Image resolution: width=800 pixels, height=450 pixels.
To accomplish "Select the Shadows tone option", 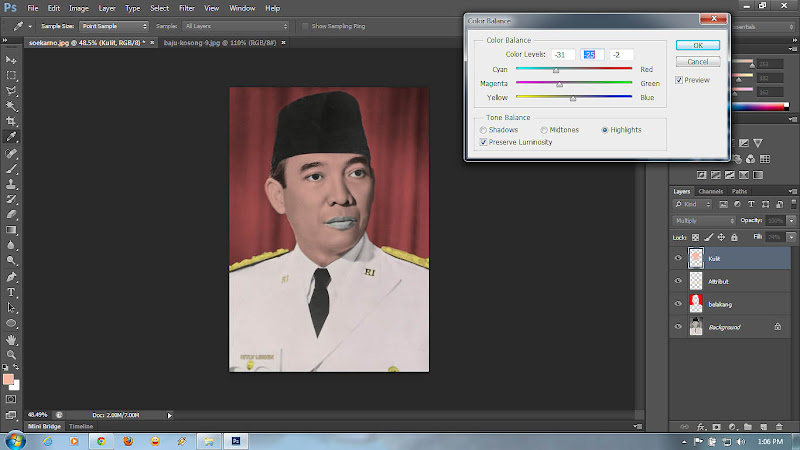I will point(483,130).
